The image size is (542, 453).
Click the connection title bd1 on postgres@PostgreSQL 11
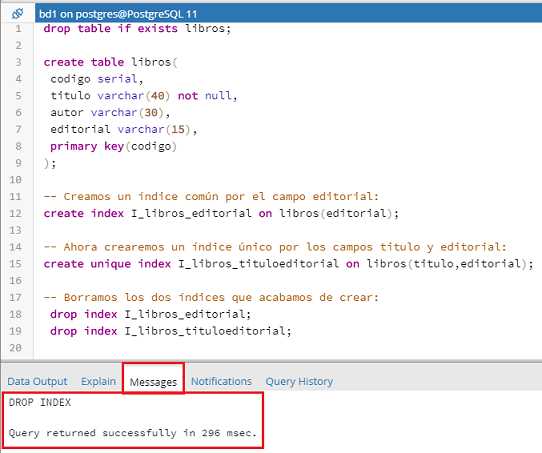click(118, 14)
